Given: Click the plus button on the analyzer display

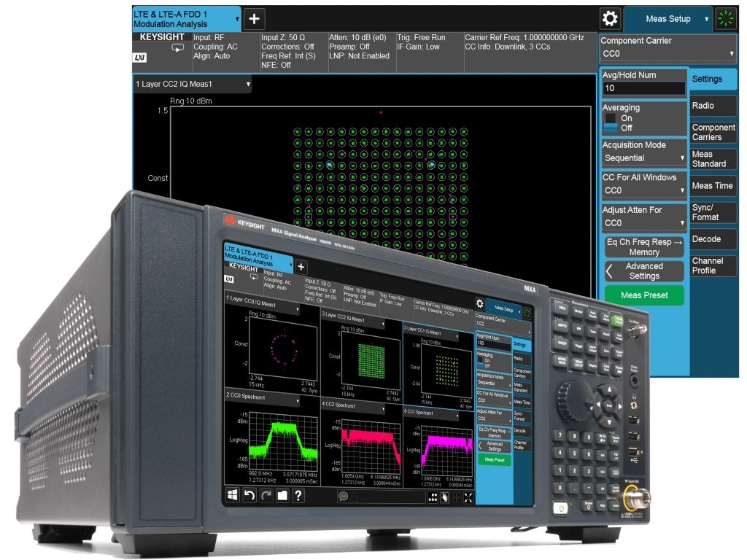Looking at the screenshot, I should (x=301, y=267).
